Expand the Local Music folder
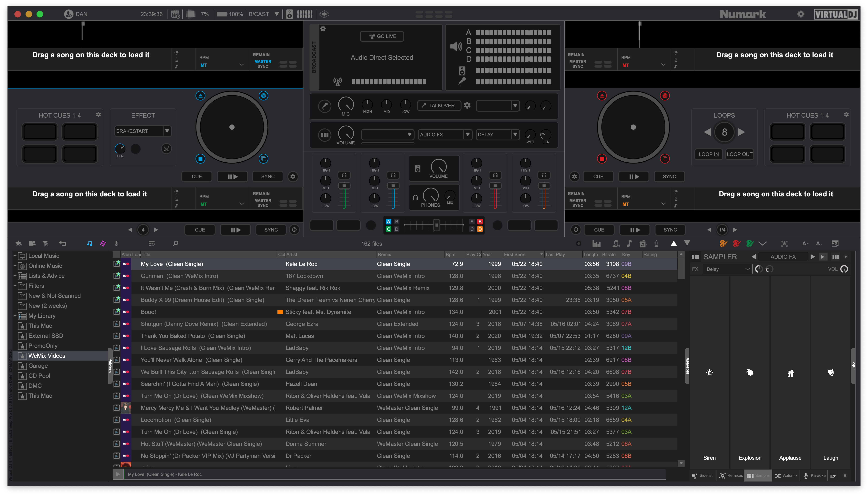The width and height of the screenshot is (868, 495). (x=15, y=256)
